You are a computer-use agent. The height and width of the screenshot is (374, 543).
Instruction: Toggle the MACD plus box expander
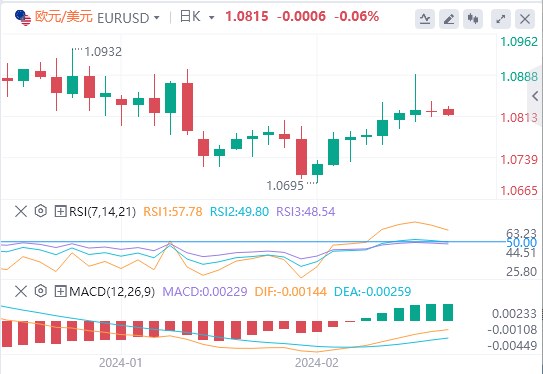coord(60,291)
